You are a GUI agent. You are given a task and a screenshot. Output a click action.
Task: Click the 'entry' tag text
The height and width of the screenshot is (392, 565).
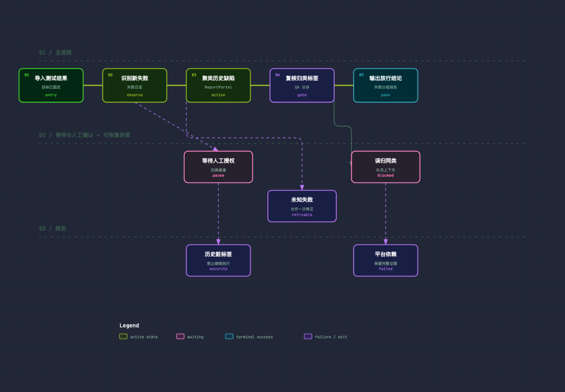[x=51, y=95]
